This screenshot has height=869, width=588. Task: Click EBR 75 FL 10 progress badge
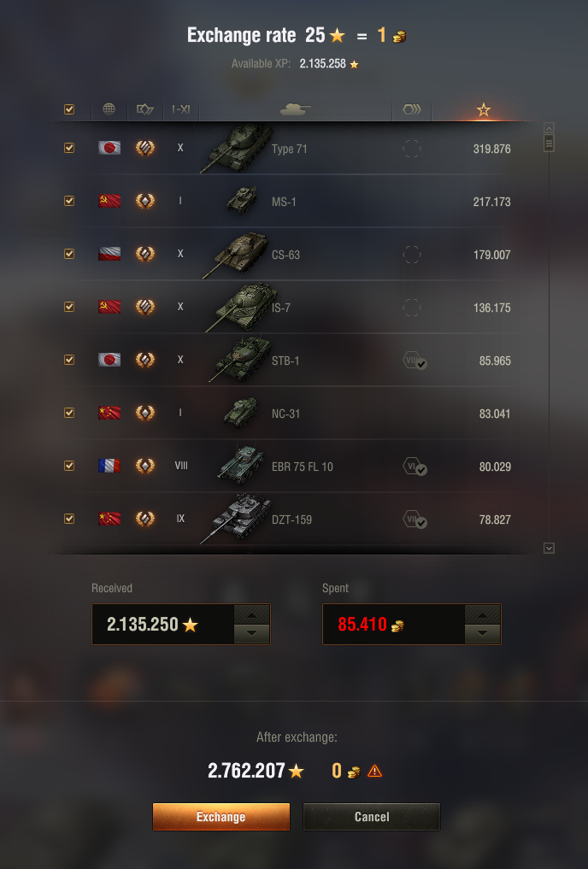(x=415, y=467)
